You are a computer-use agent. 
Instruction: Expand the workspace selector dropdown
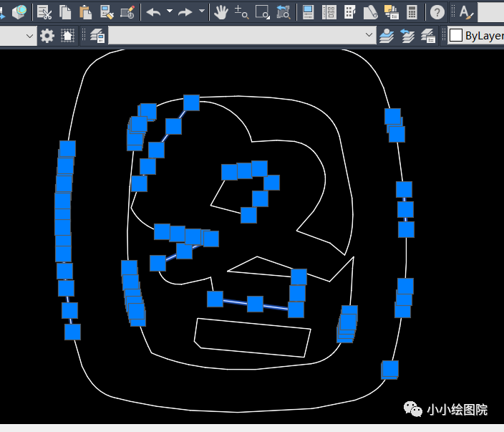tap(29, 36)
